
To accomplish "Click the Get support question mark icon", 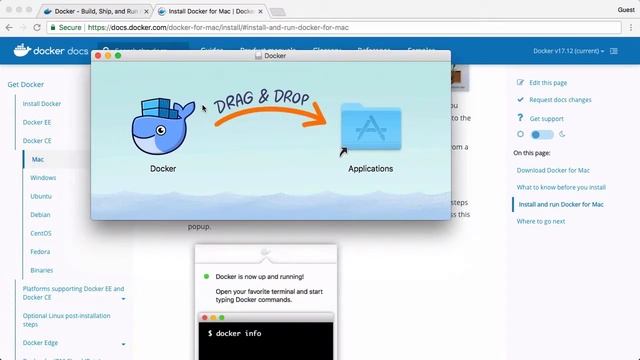I will tap(520, 118).
